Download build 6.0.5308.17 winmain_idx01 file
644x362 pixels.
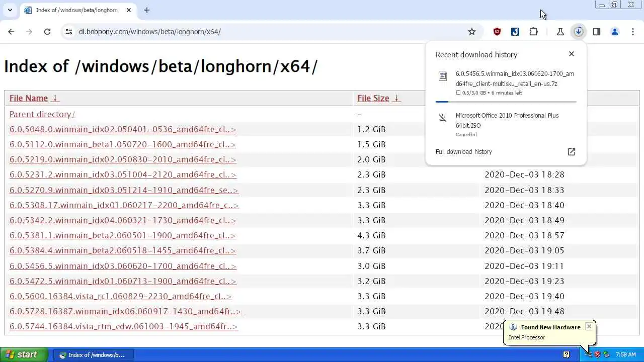point(124,205)
